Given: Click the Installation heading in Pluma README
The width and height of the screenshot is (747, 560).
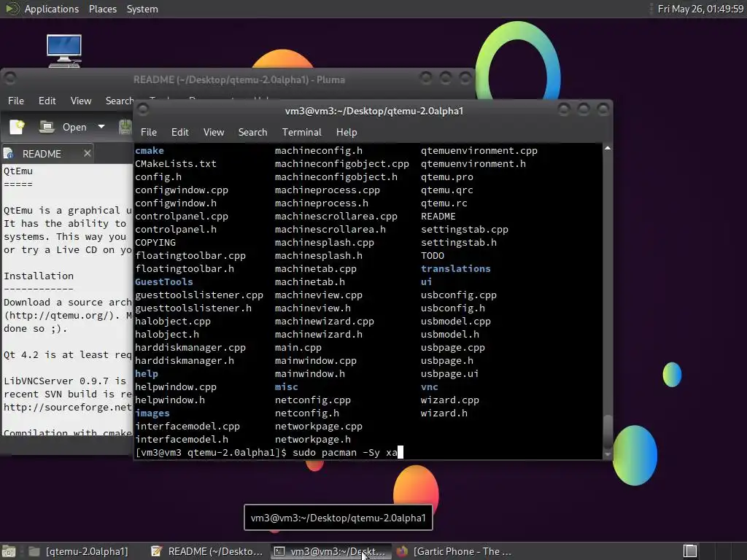Looking at the screenshot, I should tap(39, 276).
